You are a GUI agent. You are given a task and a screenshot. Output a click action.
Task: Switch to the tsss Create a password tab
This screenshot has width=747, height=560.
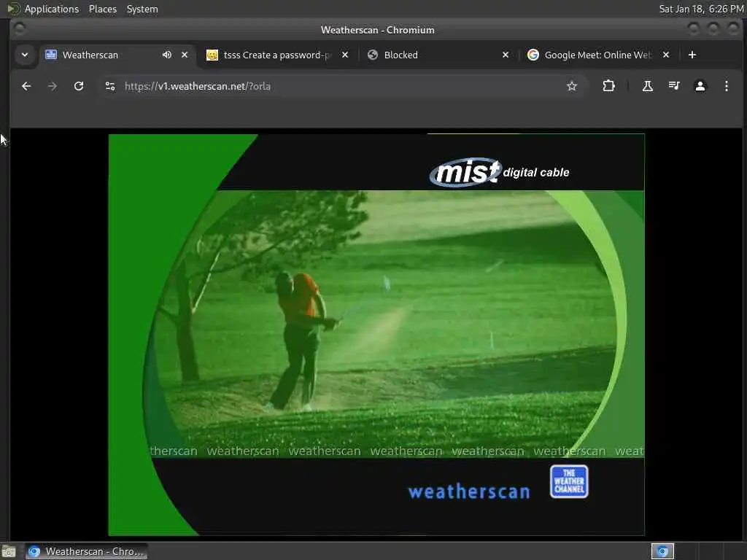tap(276, 55)
